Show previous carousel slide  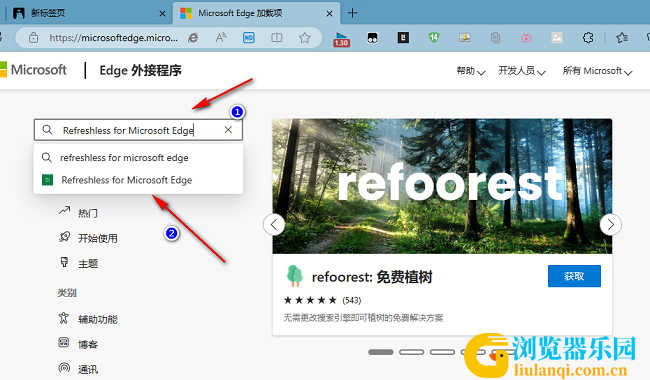click(274, 225)
